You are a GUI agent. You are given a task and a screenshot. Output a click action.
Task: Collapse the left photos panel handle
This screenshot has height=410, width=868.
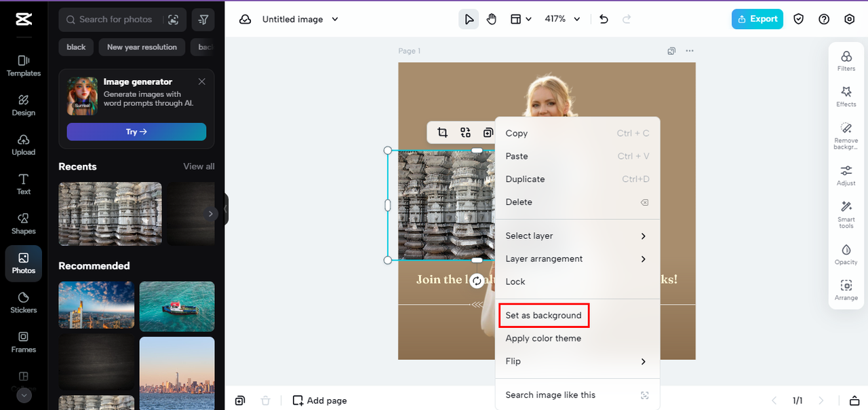pyautogui.click(x=226, y=209)
